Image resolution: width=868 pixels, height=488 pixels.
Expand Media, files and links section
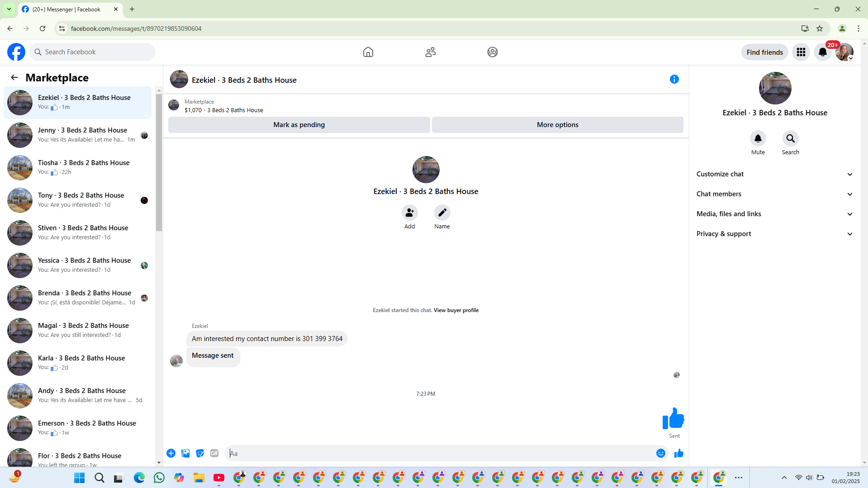tap(775, 214)
